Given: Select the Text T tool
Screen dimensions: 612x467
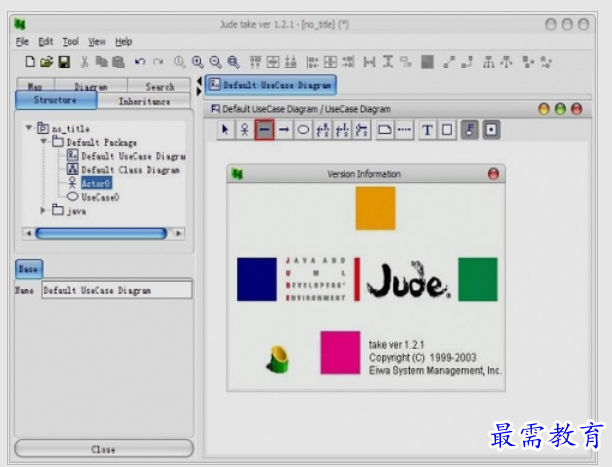Looking at the screenshot, I should pyautogui.click(x=427, y=130).
